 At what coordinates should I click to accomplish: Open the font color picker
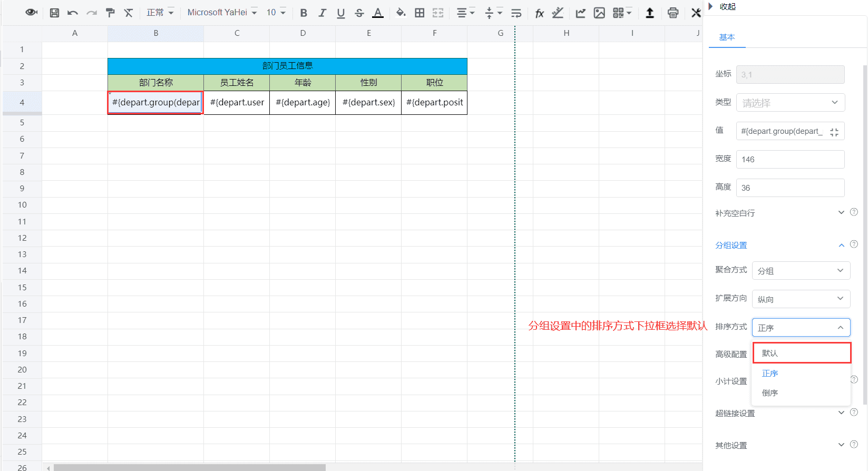click(378, 13)
